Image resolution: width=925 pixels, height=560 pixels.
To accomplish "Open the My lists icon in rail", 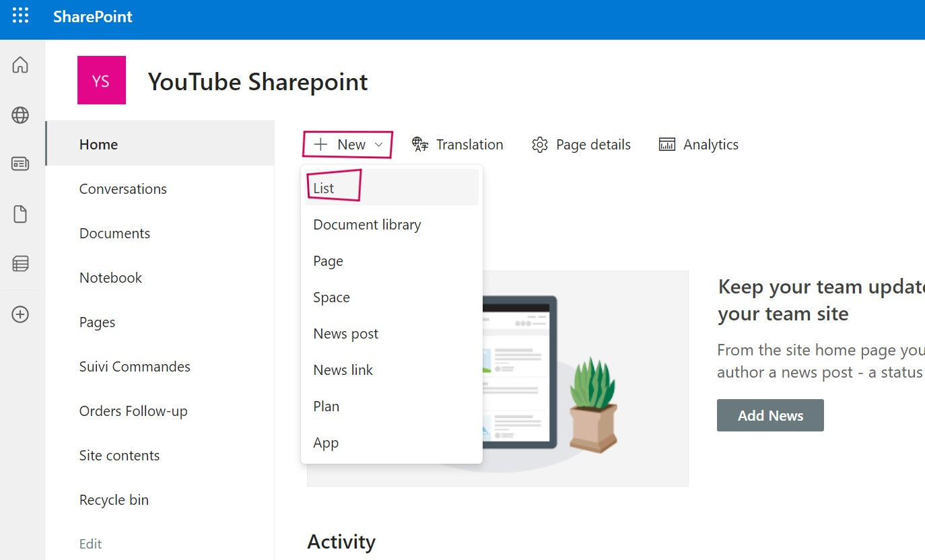I will click(20, 264).
